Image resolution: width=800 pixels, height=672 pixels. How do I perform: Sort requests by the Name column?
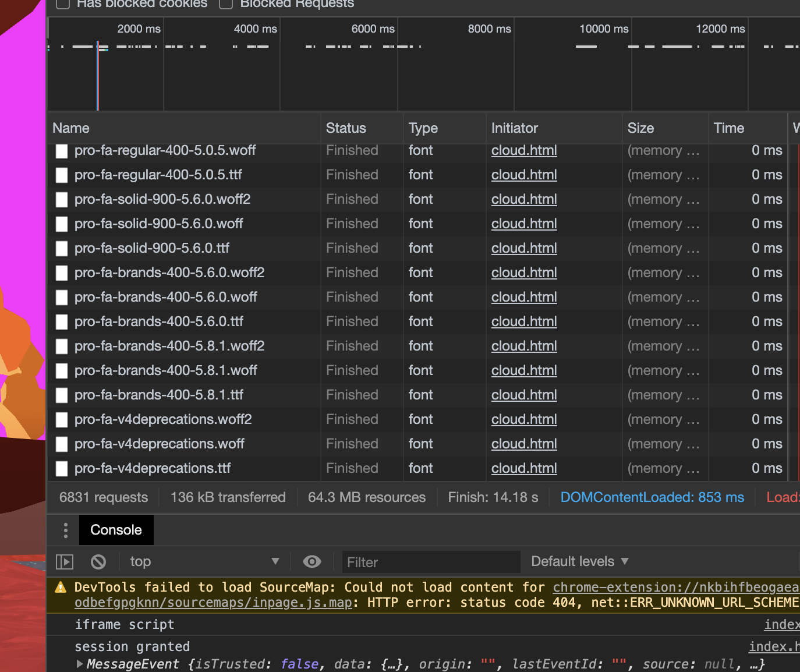point(71,128)
